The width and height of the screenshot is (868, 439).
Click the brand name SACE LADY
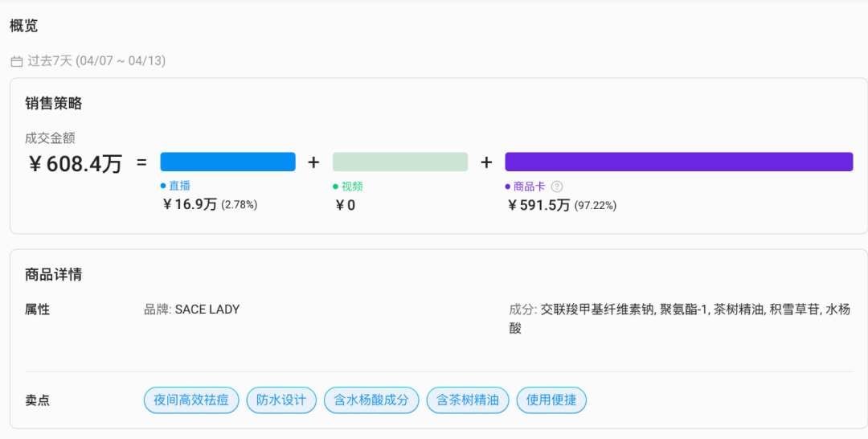[x=207, y=310]
